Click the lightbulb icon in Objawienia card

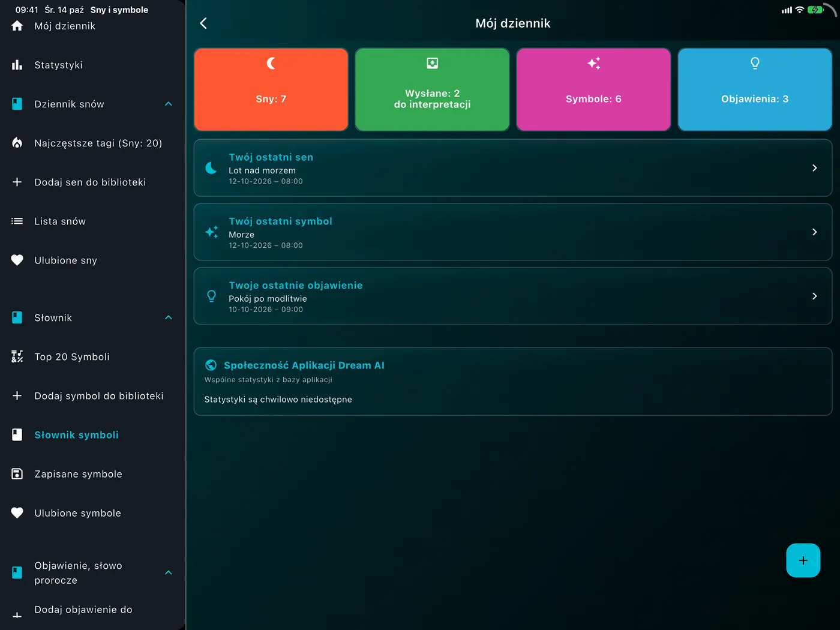[x=755, y=63]
